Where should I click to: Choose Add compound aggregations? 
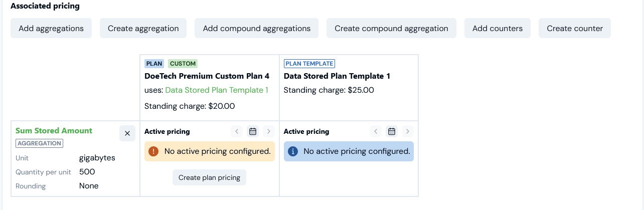tap(257, 28)
